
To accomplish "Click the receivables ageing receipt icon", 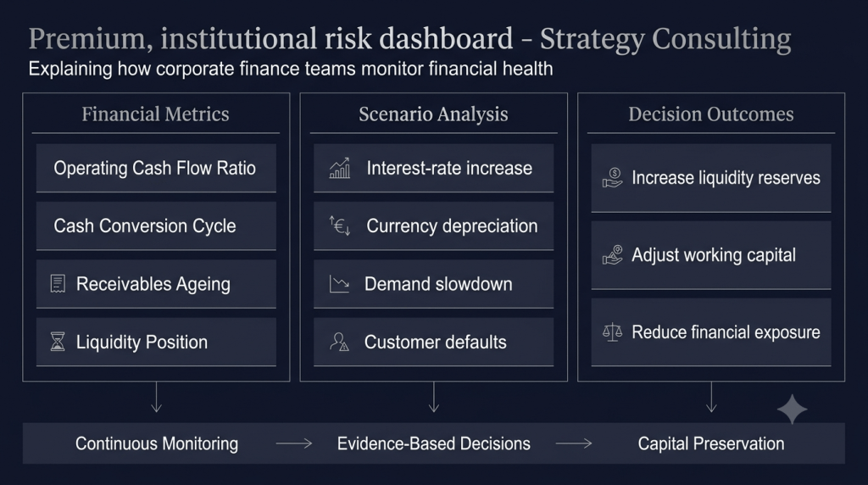I will click(58, 283).
